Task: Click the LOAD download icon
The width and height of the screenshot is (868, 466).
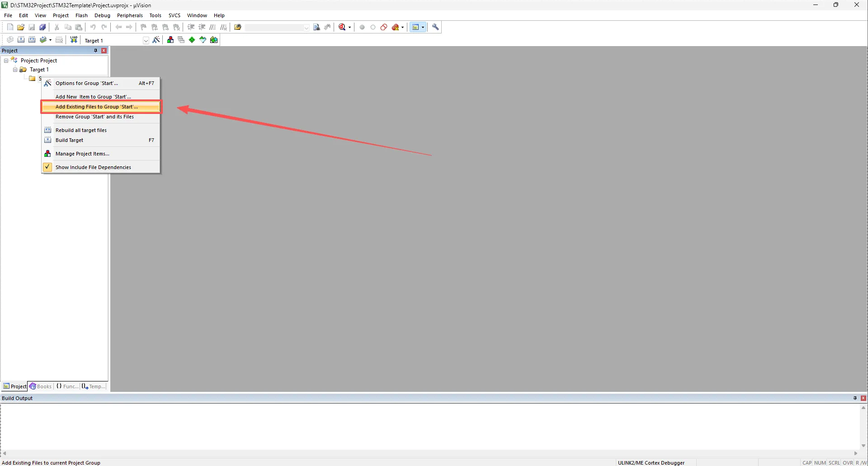Action: point(74,40)
